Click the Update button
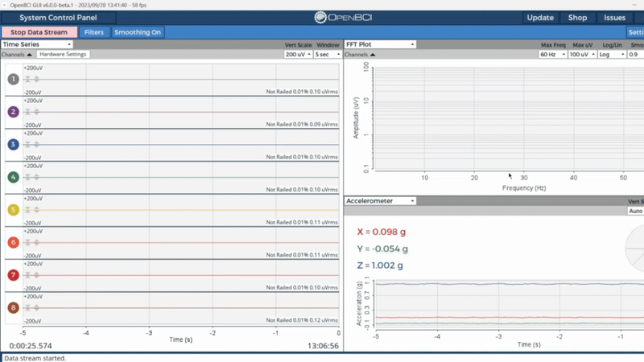The image size is (644, 362). (540, 18)
